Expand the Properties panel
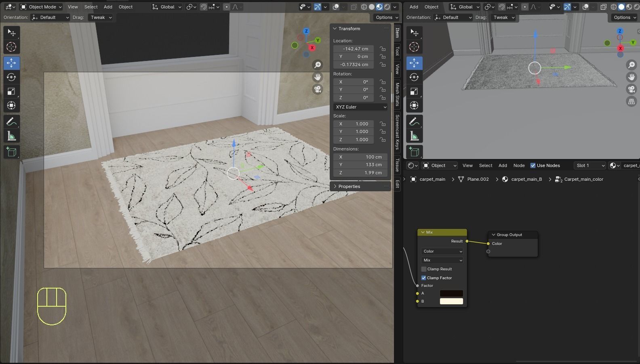Screen dimensions: 640x364 tap(349, 186)
